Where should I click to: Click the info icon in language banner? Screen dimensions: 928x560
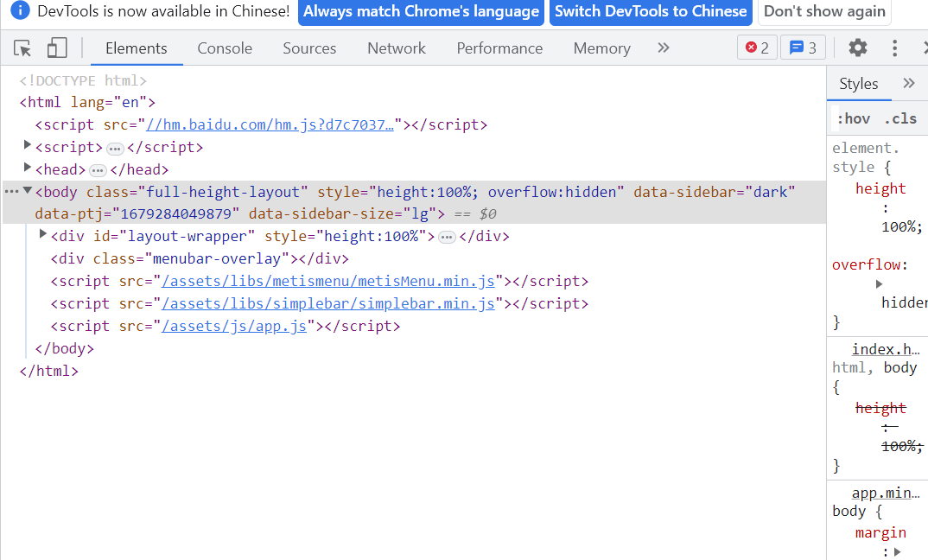[20, 10]
